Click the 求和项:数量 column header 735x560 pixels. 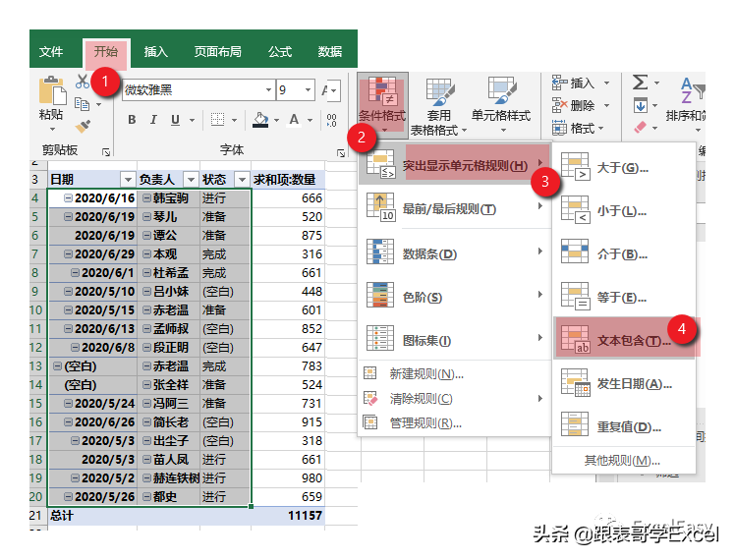point(285,180)
